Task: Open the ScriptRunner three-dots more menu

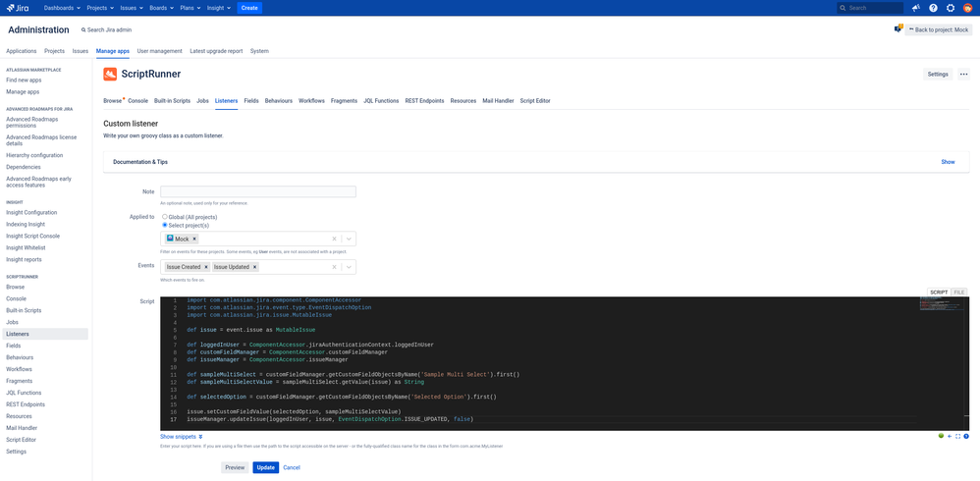Action: click(963, 75)
